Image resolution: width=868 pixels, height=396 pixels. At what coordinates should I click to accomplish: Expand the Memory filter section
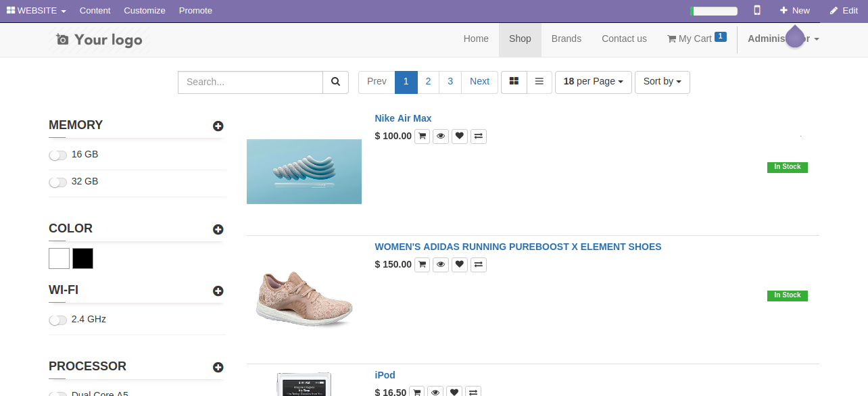pos(218,126)
